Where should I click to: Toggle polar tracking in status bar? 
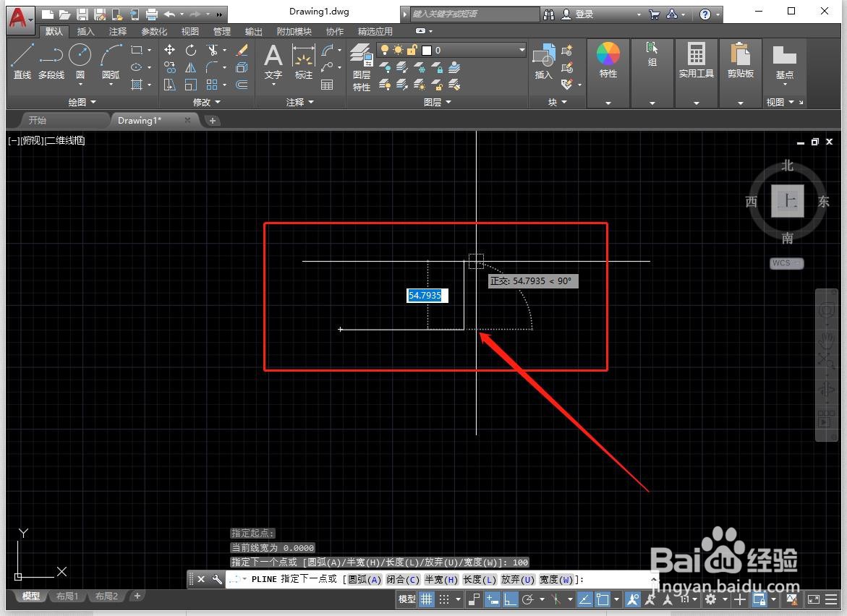(528, 599)
